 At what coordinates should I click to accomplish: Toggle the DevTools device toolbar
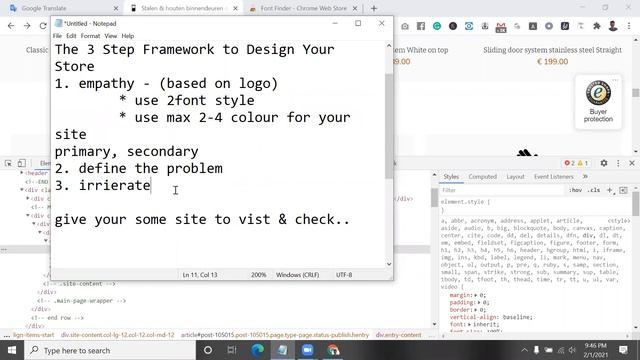[22, 163]
